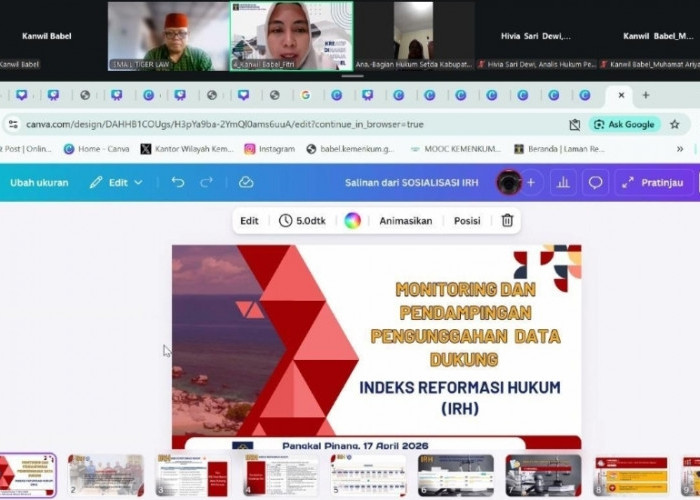
Task: Click the undo arrow in Canva toolbar
Action: pos(178,182)
